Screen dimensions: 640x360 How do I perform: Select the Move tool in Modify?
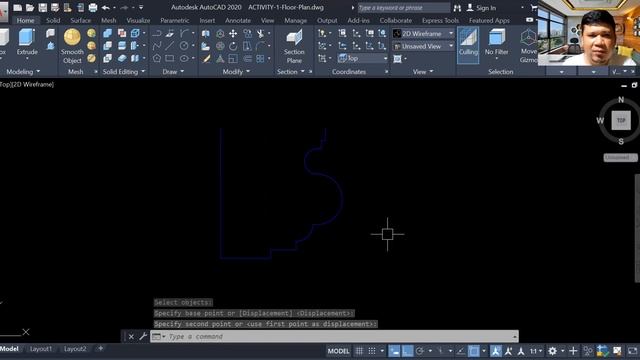click(233, 33)
